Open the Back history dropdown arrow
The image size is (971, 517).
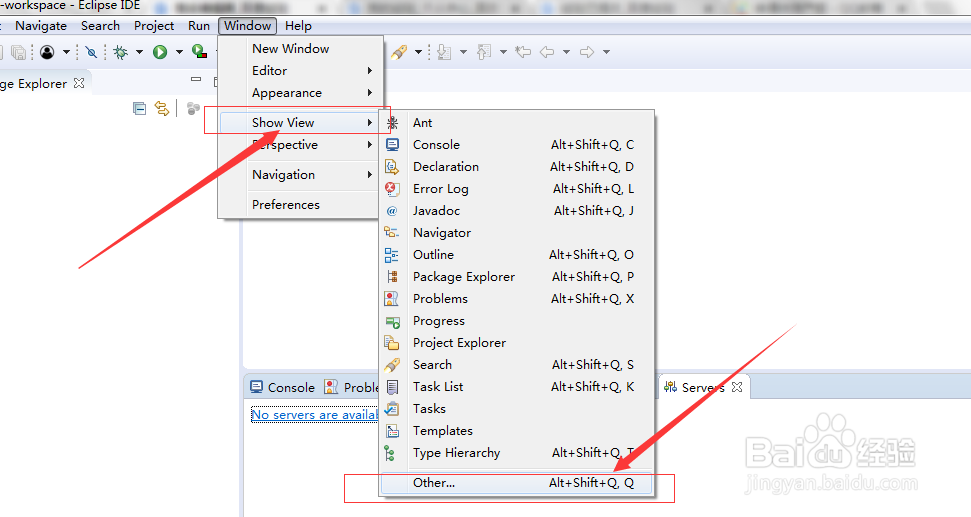[566, 52]
